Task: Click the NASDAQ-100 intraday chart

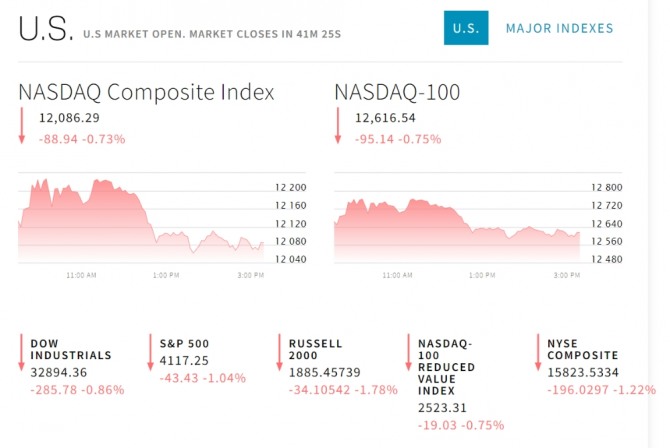Action: (x=456, y=222)
